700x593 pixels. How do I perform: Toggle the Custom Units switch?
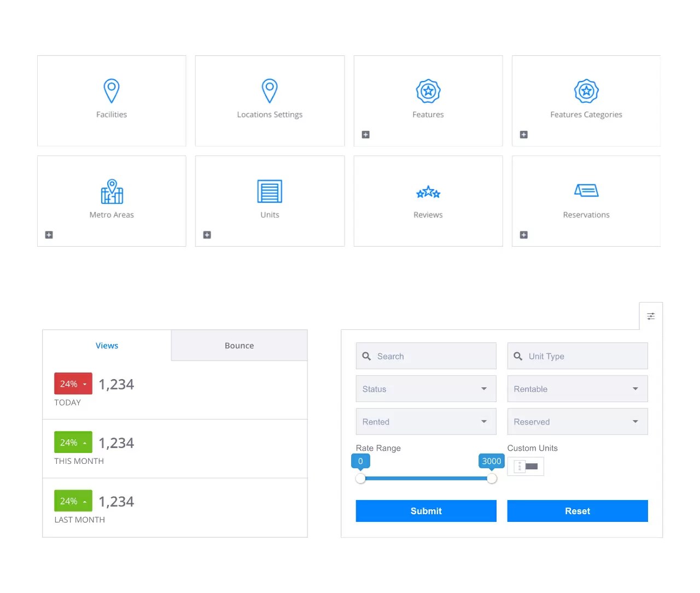point(526,466)
